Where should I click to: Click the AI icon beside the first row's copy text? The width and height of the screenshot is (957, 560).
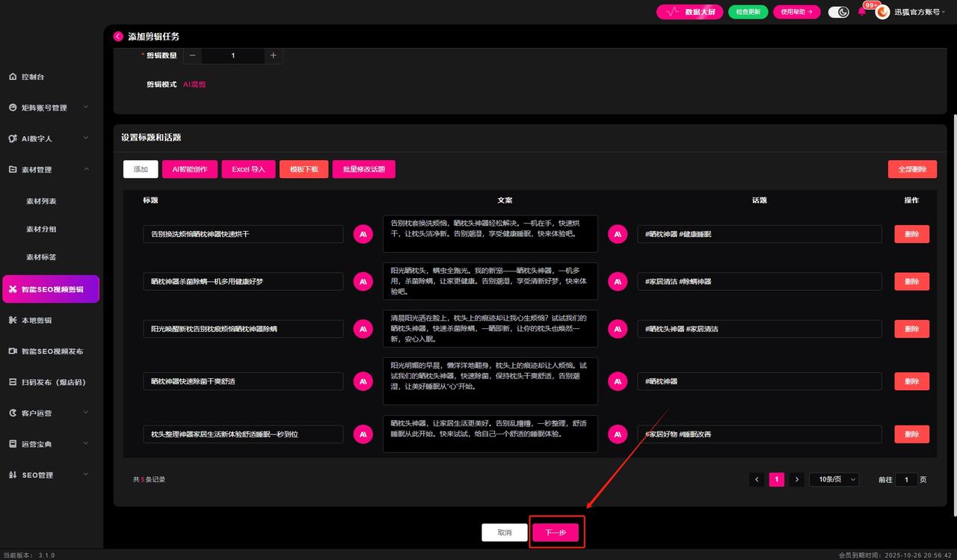[x=618, y=234]
